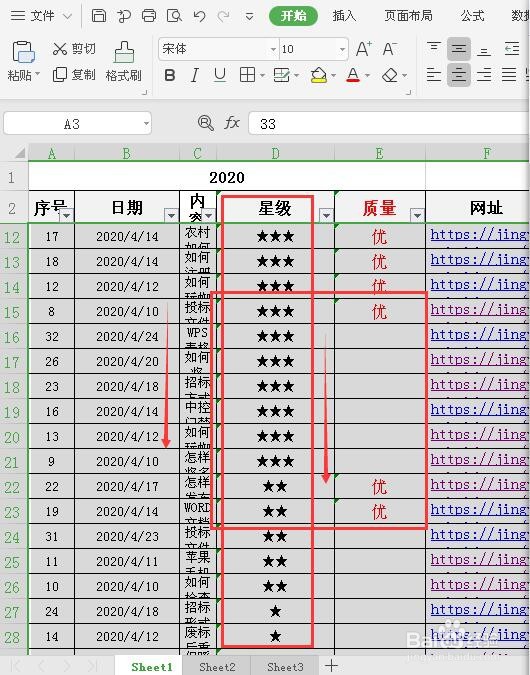Switch to the 插入 ribbon tab

344,16
